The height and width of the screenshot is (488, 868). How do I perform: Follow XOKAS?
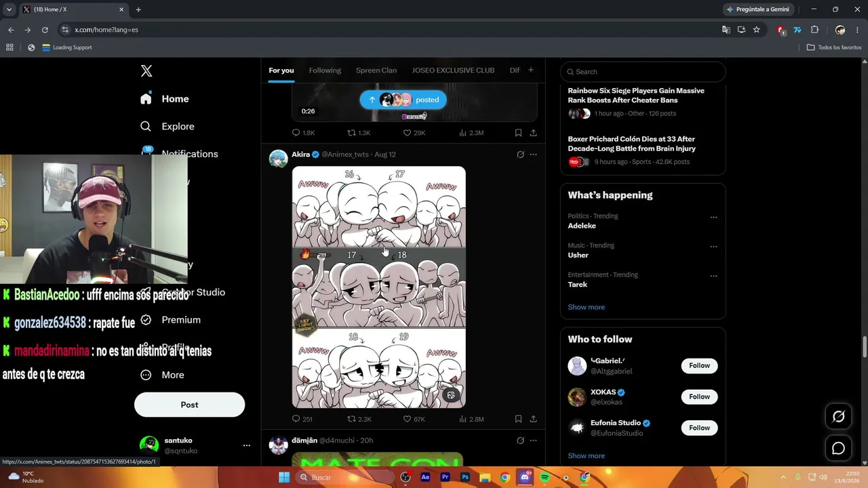(699, 397)
